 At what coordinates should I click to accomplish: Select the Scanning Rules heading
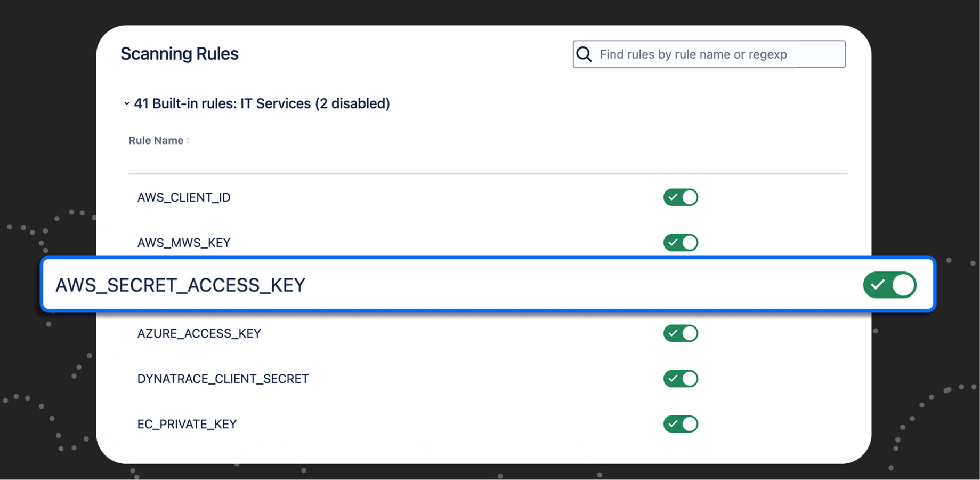pos(180,53)
